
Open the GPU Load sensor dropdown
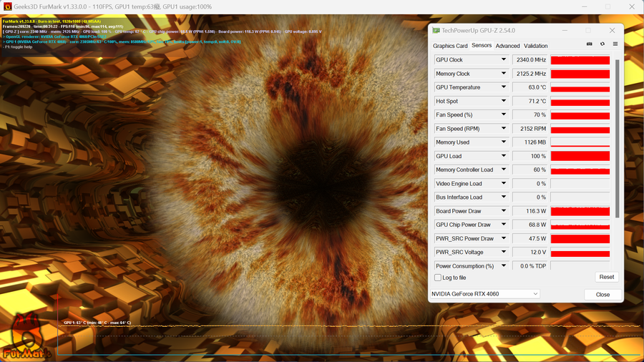point(504,156)
